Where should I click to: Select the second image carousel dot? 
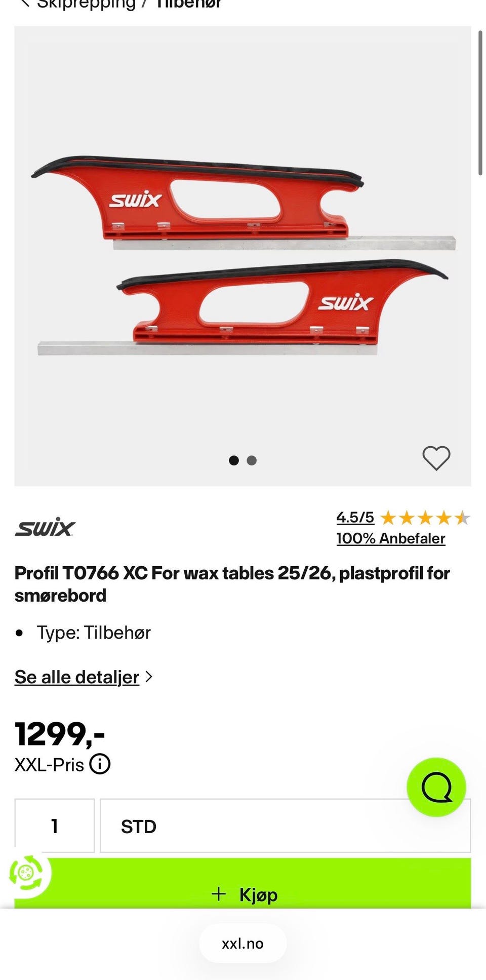252,460
